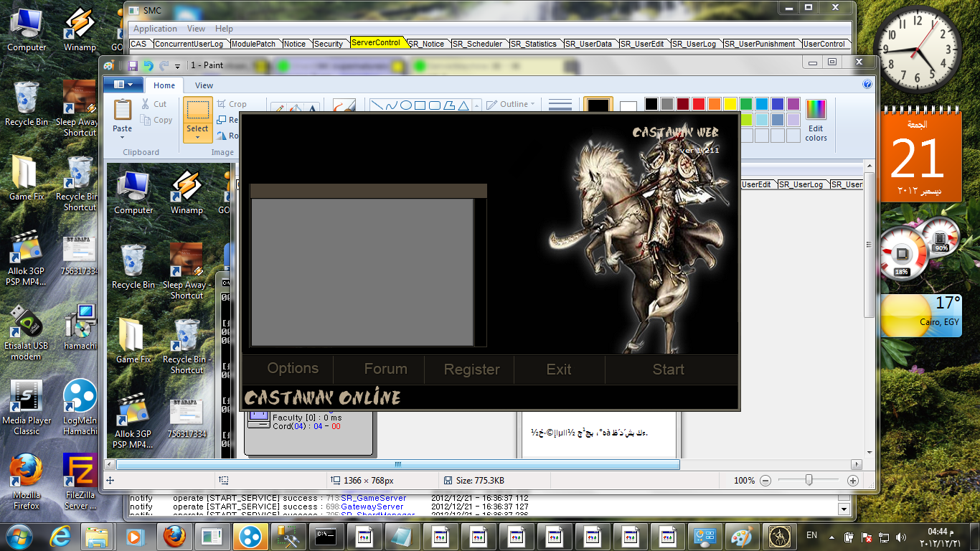This screenshot has width=980, height=551.
Task: Open the FileZilla Server desktop icon
Action: point(80,481)
